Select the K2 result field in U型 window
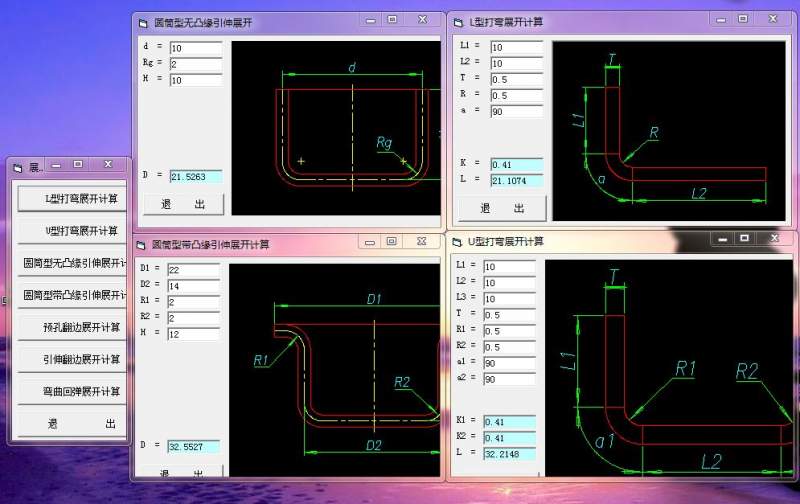 509,438
